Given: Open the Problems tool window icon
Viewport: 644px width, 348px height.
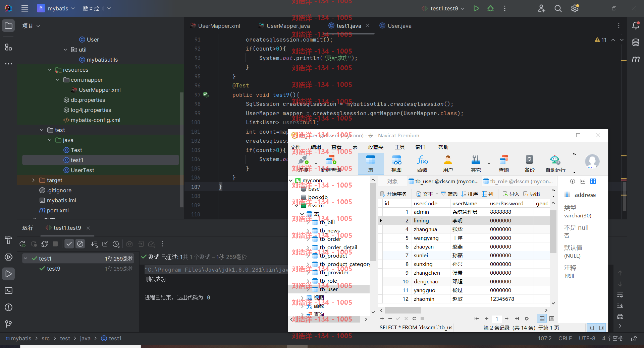Looking at the screenshot, I should coord(8,307).
